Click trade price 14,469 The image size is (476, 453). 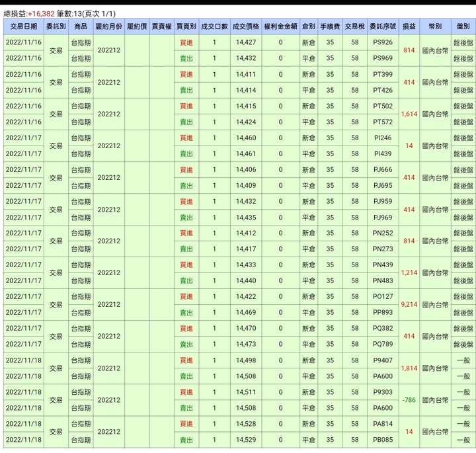(246, 312)
